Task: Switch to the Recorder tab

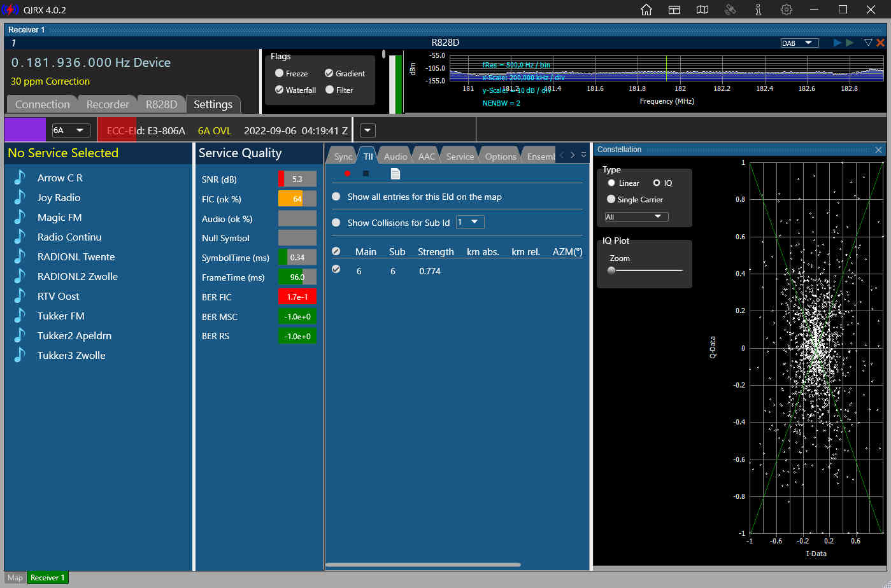Action: [108, 104]
